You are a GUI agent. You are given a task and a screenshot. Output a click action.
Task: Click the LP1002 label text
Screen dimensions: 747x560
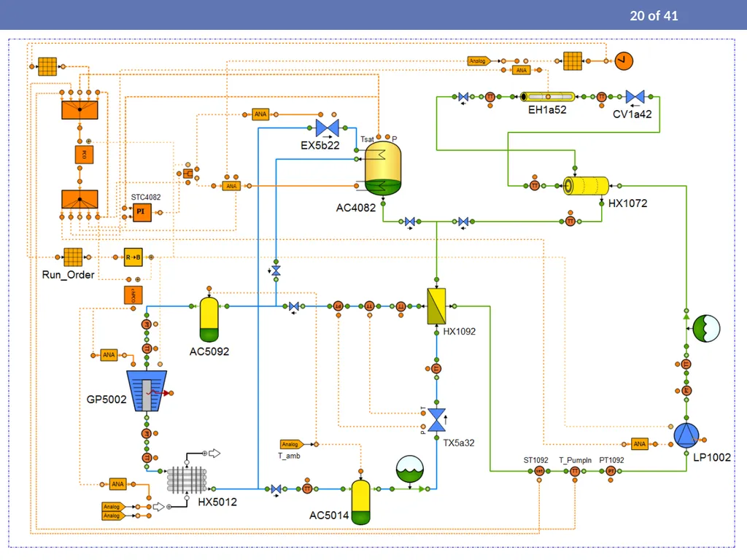[712, 458]
